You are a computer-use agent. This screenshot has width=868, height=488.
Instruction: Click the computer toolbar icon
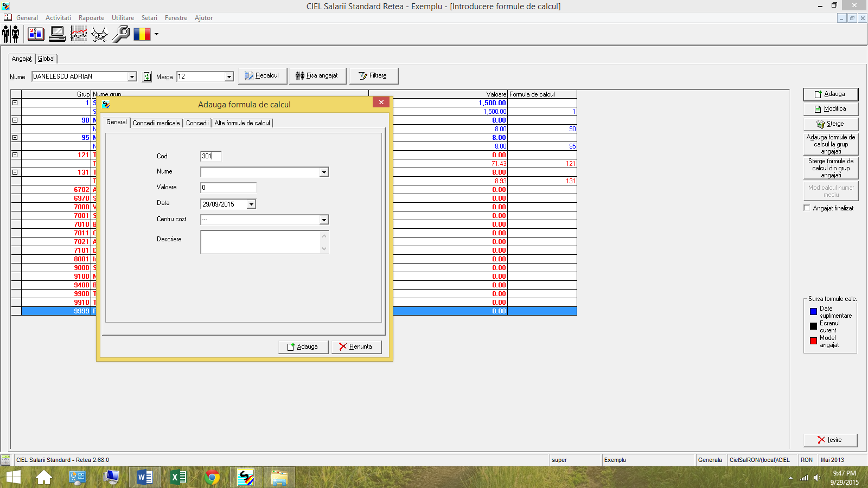57,34
